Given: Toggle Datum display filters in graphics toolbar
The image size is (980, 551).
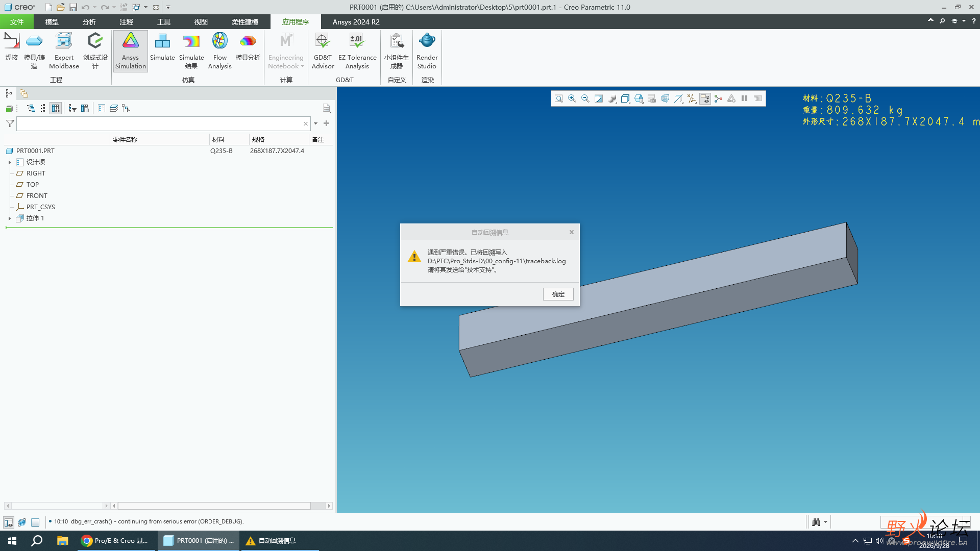Looking at the screenshot, I should point(692,98).
